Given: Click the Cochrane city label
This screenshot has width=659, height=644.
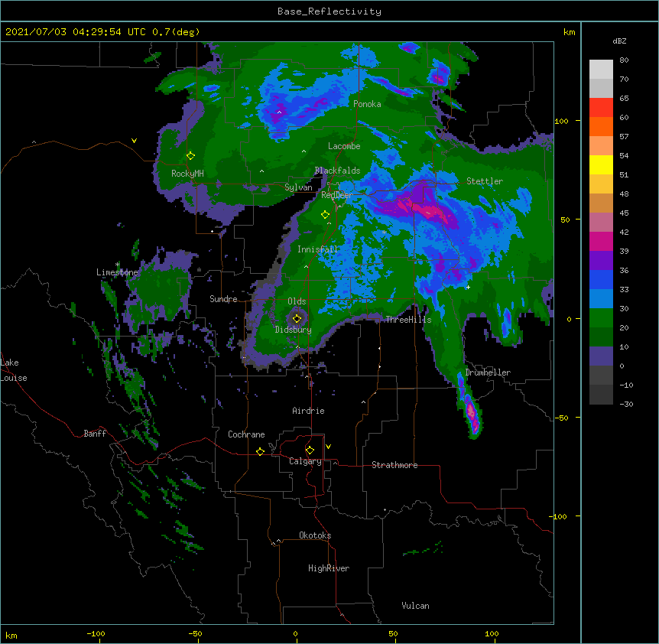Looking at the screenshot, I should [246, 434].
